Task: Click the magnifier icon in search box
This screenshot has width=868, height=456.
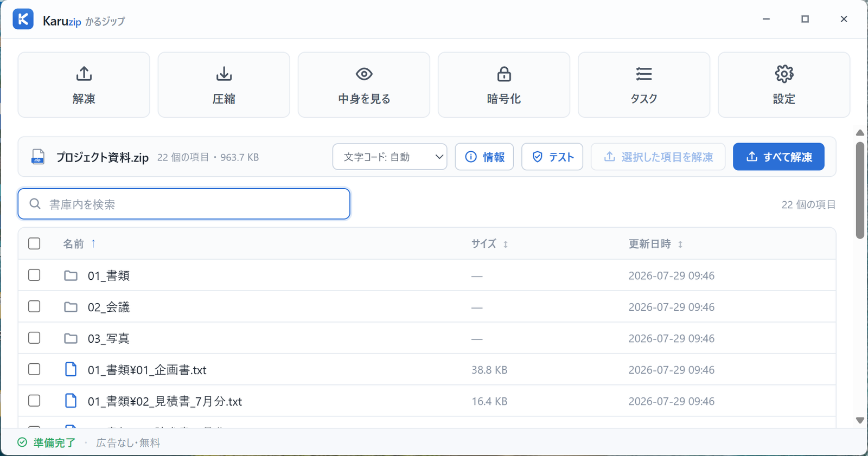Action: click(x=35, y=204)
